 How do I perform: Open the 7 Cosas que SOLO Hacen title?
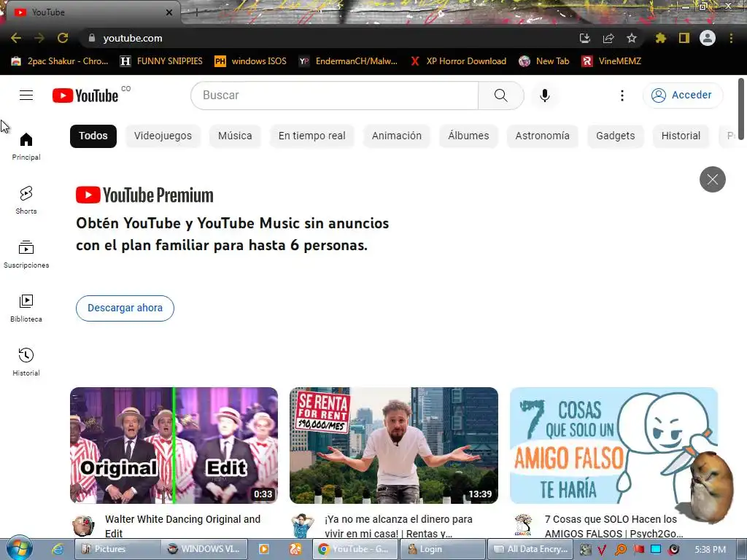(x=614, y=526)
